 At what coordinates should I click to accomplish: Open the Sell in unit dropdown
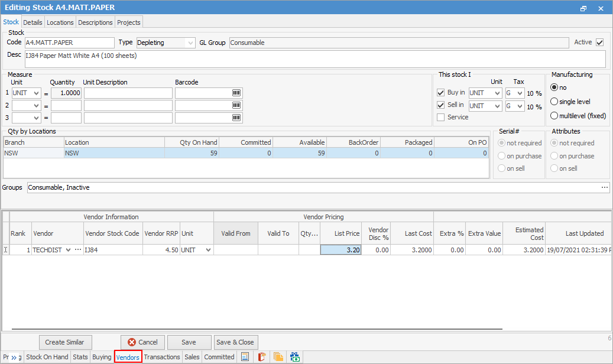pyautogui.click(x=497, y=106)
